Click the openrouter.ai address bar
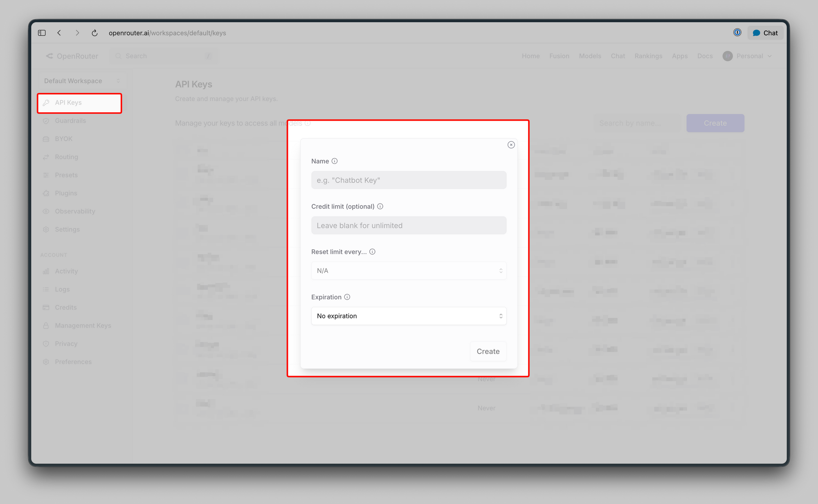 pos(167,33)
